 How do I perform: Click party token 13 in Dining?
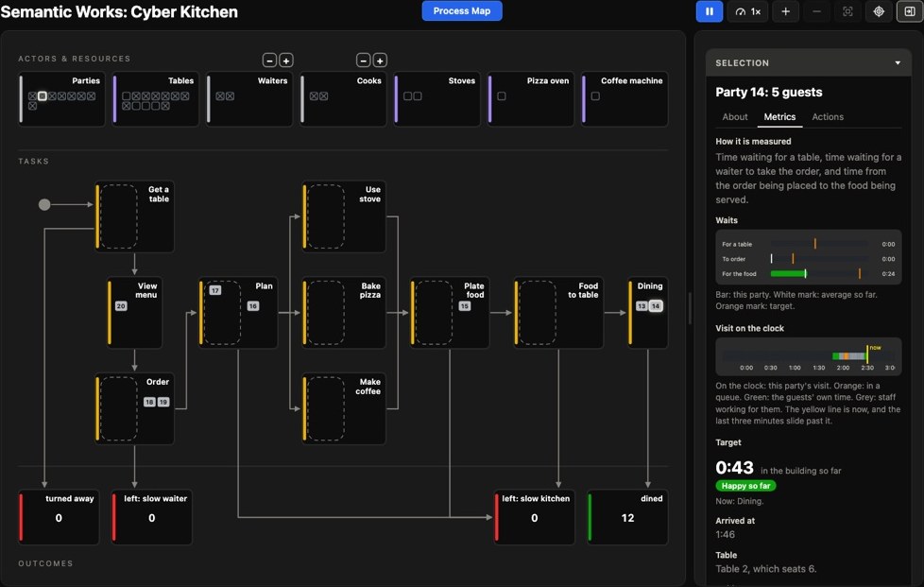(642, 306)
